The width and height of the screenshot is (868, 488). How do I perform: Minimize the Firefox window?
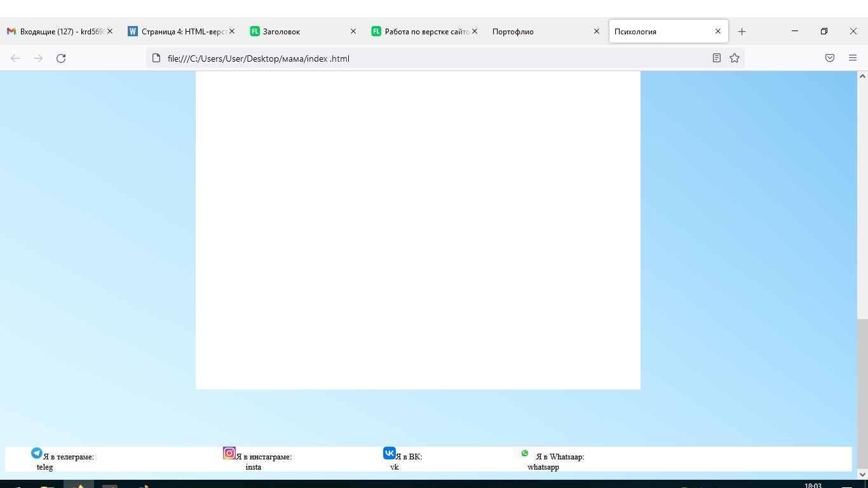[795, 31]
